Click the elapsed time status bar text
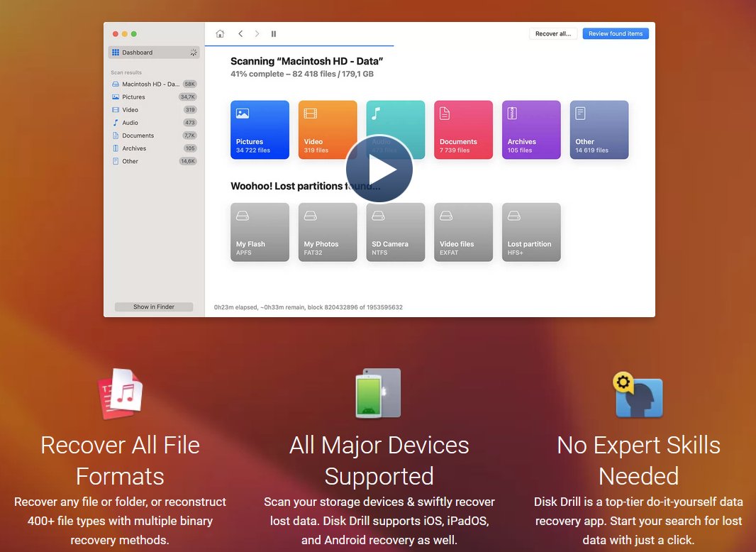This screenshot has height=552, width=756. coord(308,307)
